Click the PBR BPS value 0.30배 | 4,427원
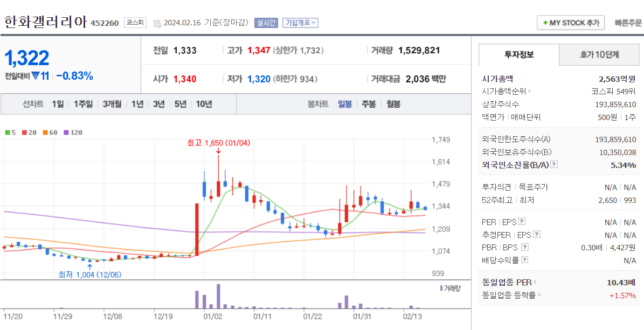 pyautogui.click(x=608, y=247)
